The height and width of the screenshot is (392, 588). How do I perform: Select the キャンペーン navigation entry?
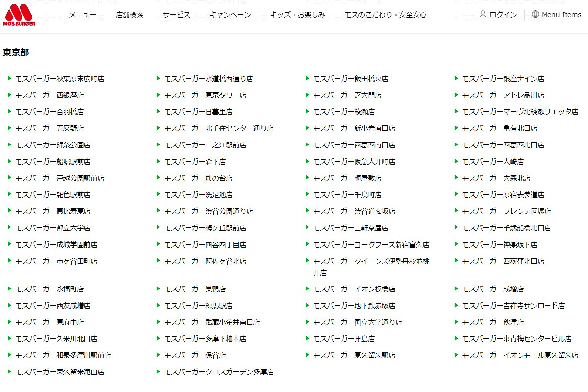pos(230,15)
